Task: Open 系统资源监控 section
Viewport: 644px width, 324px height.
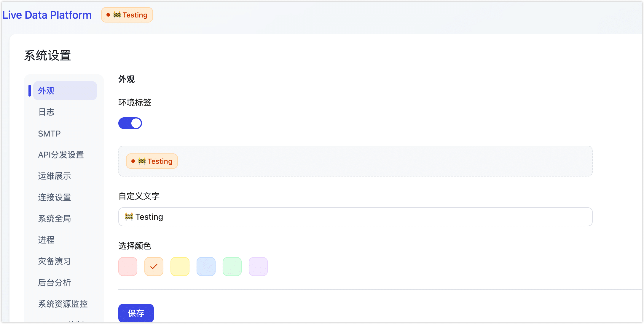Action: 63,304
